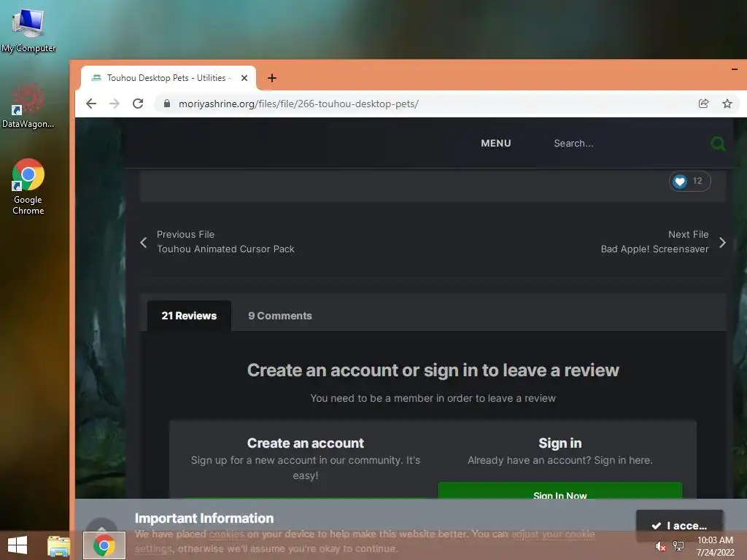Click the address bar URL
The width and height of the screenshot is (747, 560).
pyautogui.click(x=298, y=104)
